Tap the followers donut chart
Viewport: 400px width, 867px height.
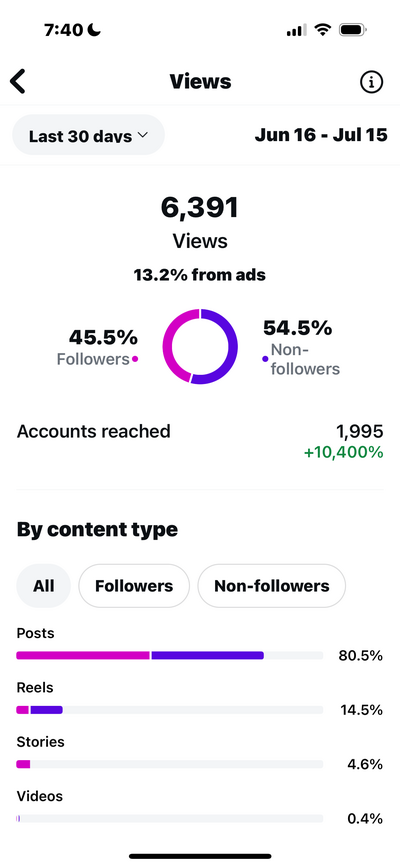200,347
